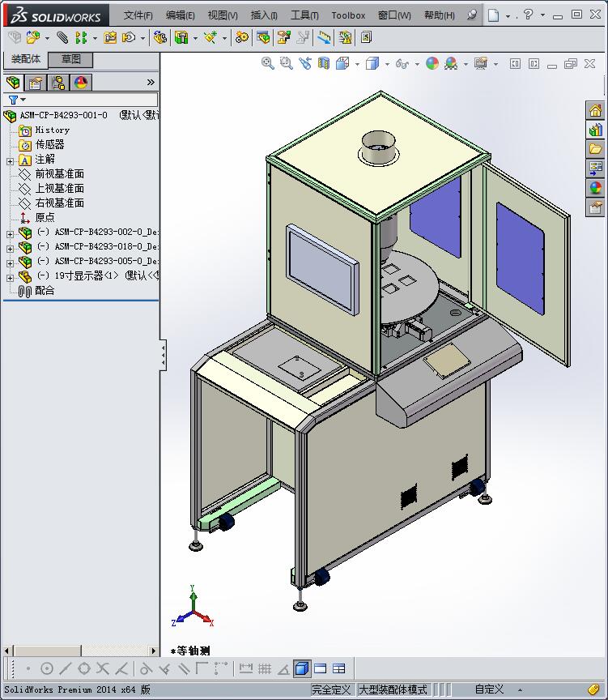The height and width of the screenshot is (700, 608).
Task: Click the Linear Component Pattern icon
Action: pos(81,37)
